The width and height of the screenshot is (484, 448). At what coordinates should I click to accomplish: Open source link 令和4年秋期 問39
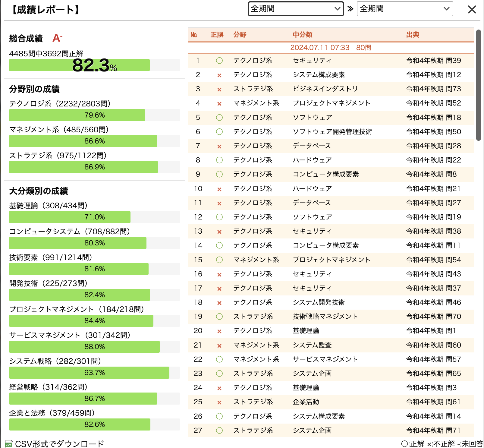433,60
